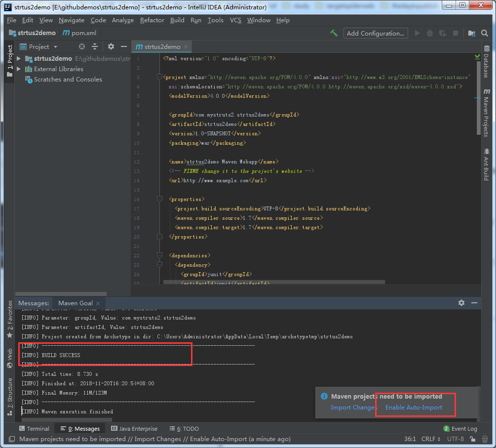Screen dimensions: 496x448
Task: Open the CRLF line separator dropdown
Action: [431, 439]
